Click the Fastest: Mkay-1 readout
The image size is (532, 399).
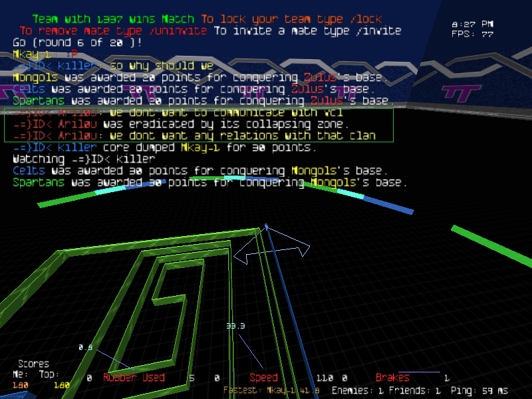click(x=271, y=390)
